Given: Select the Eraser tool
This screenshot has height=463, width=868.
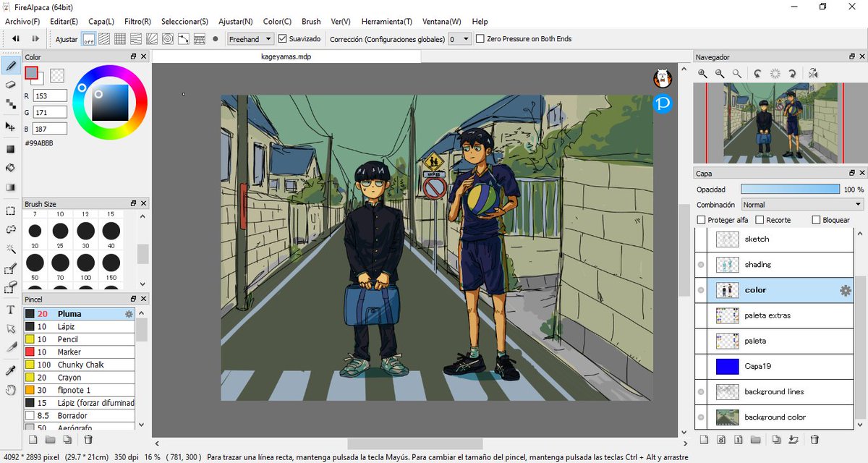Looking at the screenshot, I should (10, 85).
